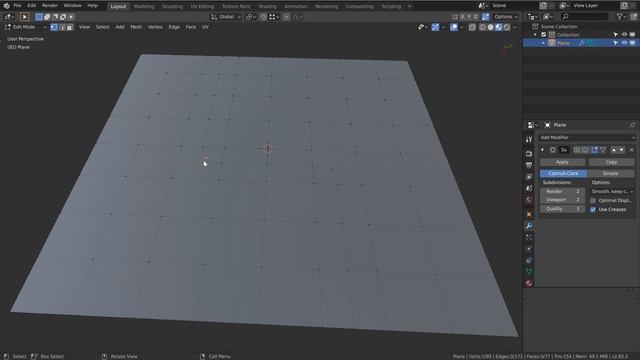Image resolution: width=640 pixels, height=360 pixels.
Task: Uncheck Use Creases checkbox
Action: coord(593,209)
